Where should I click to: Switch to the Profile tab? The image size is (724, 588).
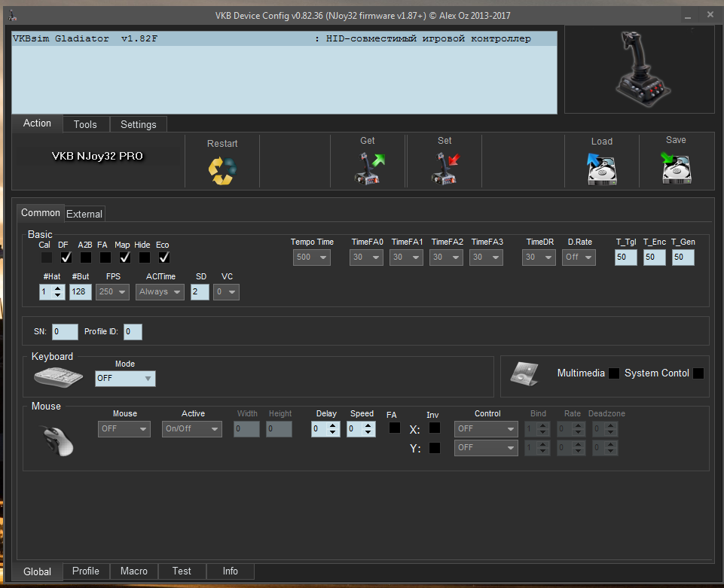click(x=86, y=571)
